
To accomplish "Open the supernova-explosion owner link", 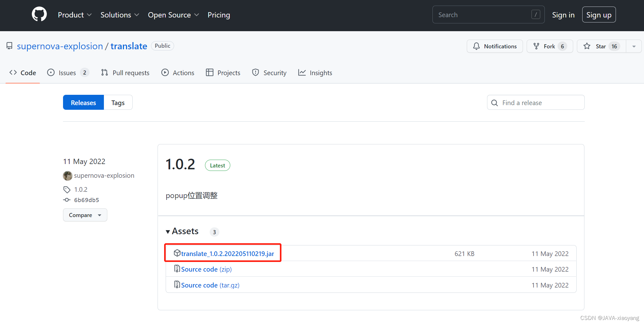I will 60,46.
